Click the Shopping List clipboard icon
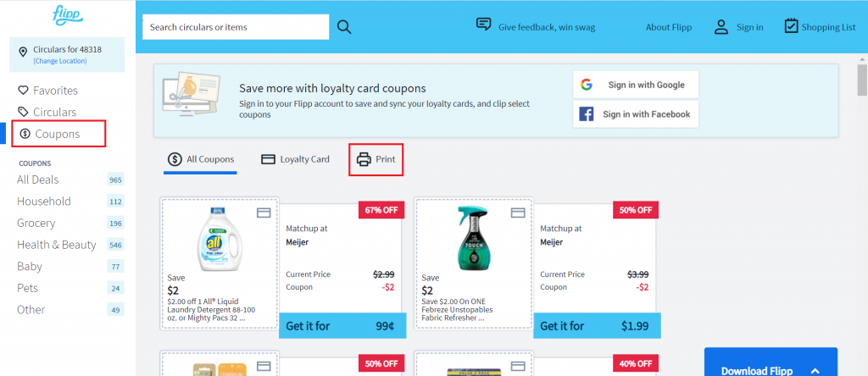Viewport: 868px width, 376px height. (792, 26)
